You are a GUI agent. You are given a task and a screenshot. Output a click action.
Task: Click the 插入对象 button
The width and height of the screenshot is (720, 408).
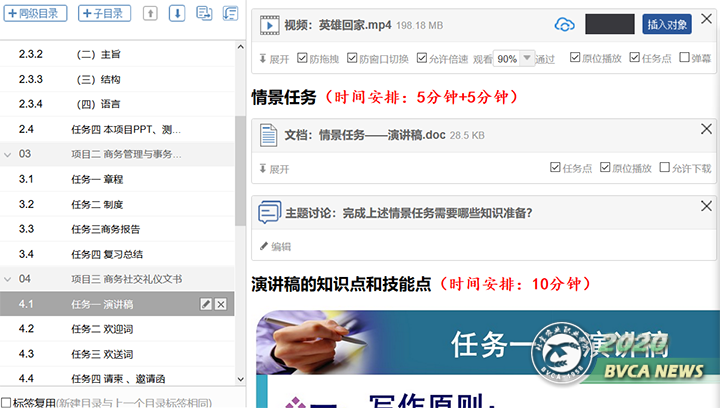[667, 25]
